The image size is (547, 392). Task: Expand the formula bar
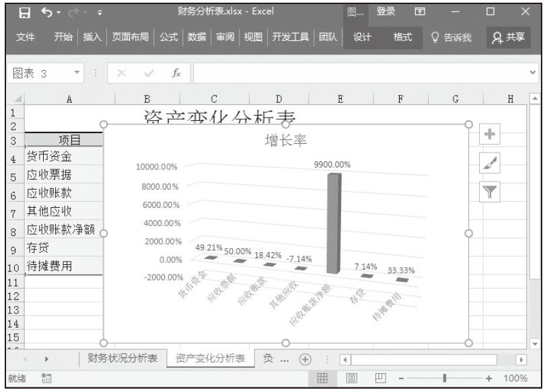coord(534,72)
